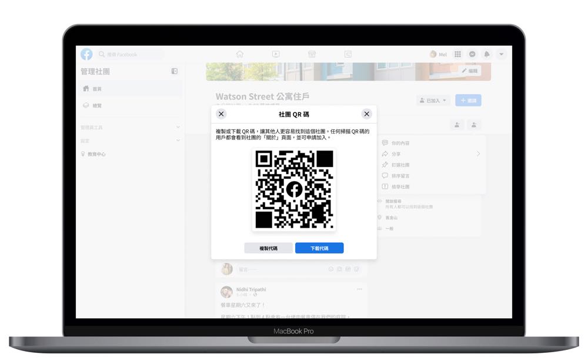Click the Facebook logo in the top bar

[86, 54]
